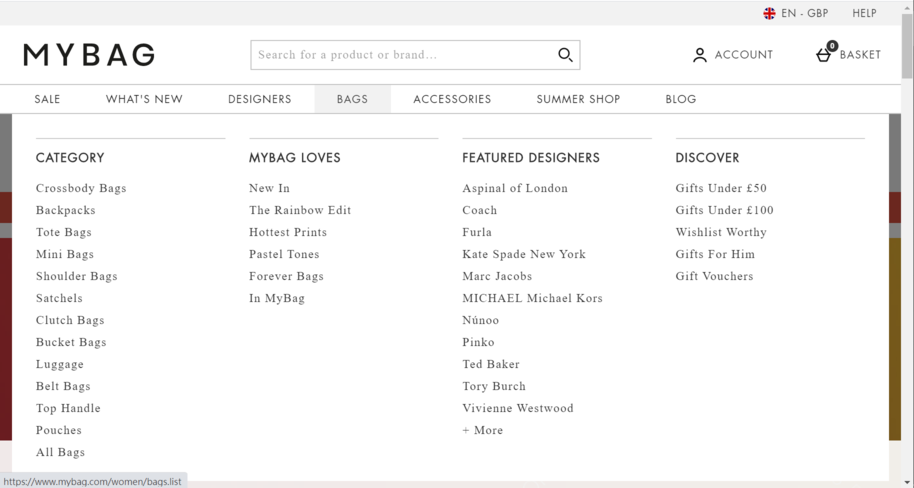Open Hottest Prints link

[288, 233]
